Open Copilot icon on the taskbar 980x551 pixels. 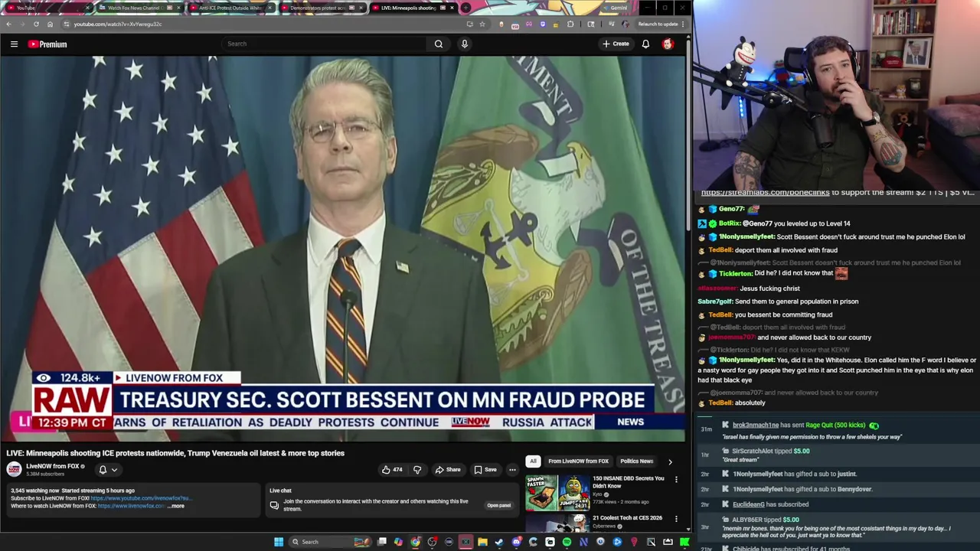(398, 542)
